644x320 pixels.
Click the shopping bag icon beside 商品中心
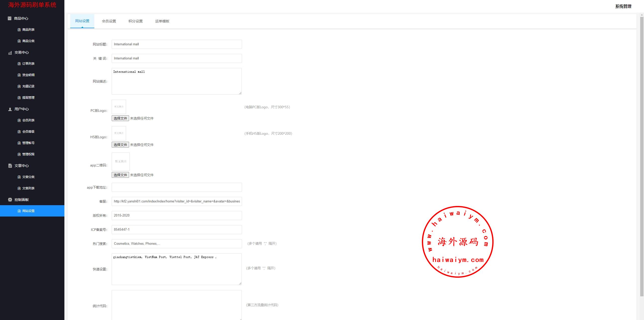click(x=10, y=18)
